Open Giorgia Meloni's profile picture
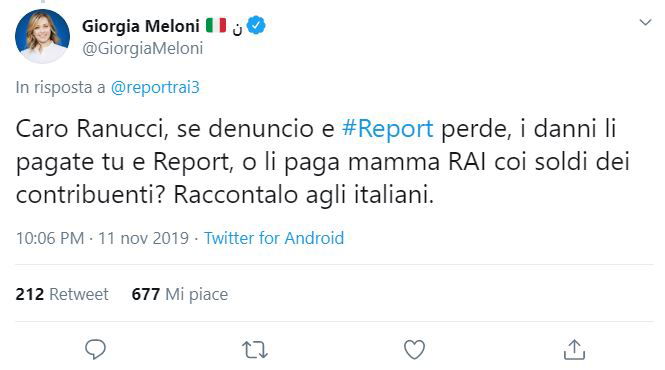 (42, 36)
